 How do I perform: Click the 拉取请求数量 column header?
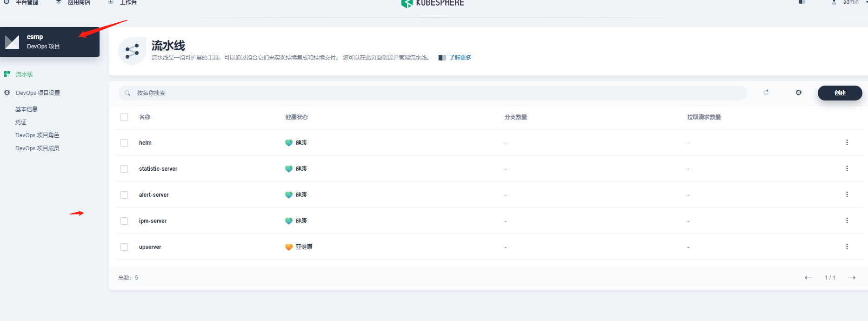pyautogui.click(x=704, y=117)
